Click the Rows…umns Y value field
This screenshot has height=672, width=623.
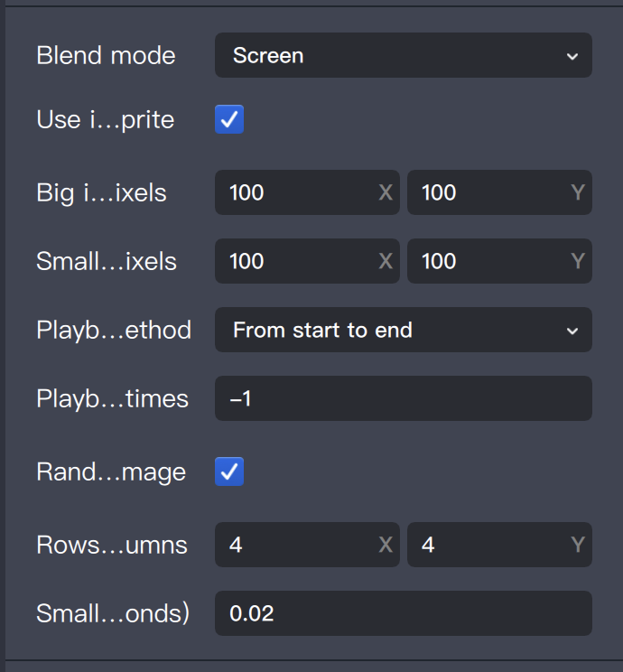490,545
